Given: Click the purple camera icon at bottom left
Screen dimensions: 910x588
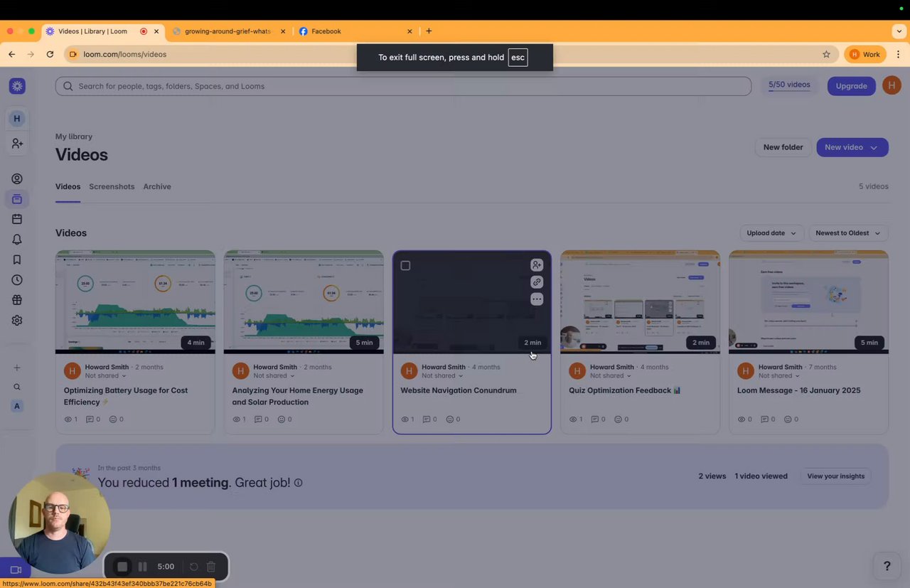Looking at the screenshot, I should 16,570.
